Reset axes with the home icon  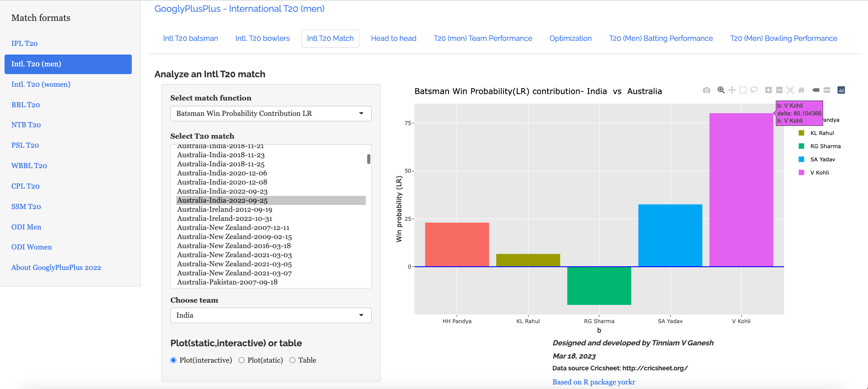(x=801, y=90)
